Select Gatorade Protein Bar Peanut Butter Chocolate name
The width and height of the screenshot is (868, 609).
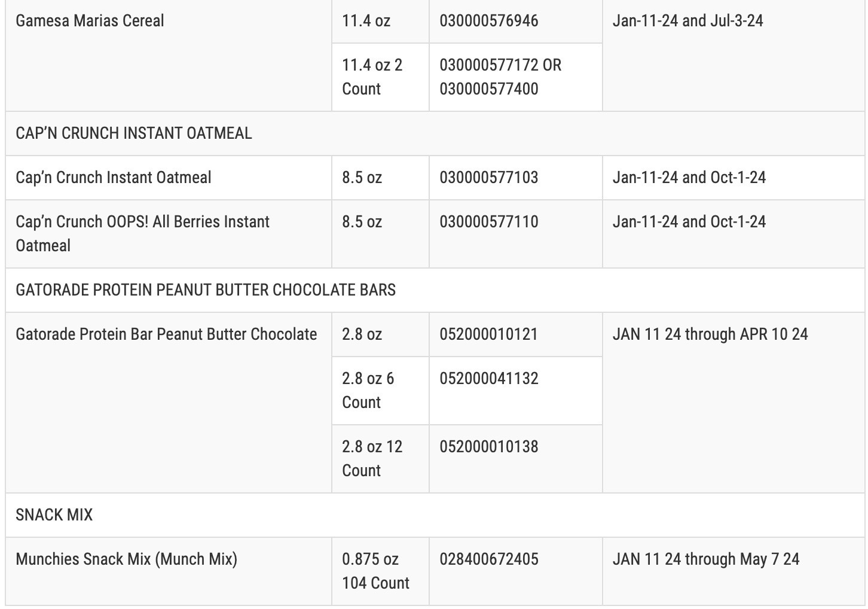point(166,334)
